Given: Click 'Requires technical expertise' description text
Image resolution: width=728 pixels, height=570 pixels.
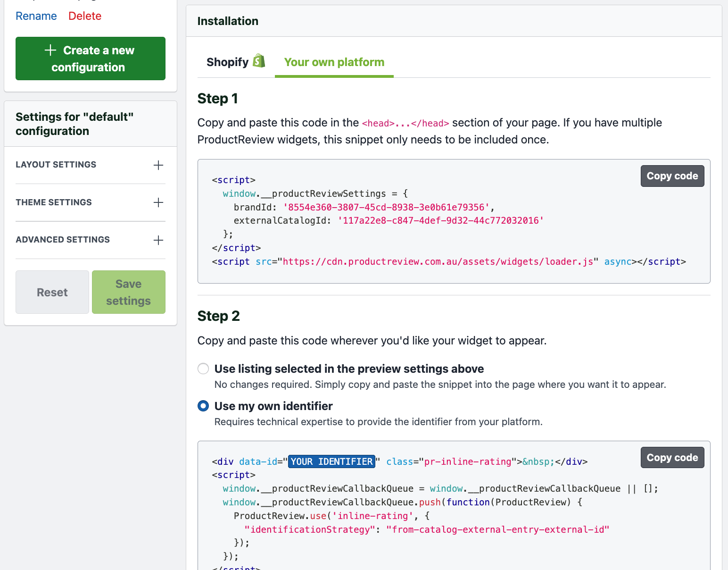Looking at the screenshot, I should [379, 422].
